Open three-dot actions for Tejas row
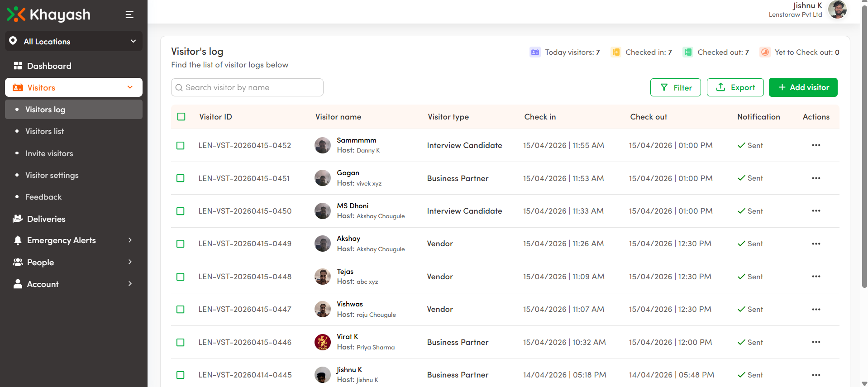 (816, 277)
